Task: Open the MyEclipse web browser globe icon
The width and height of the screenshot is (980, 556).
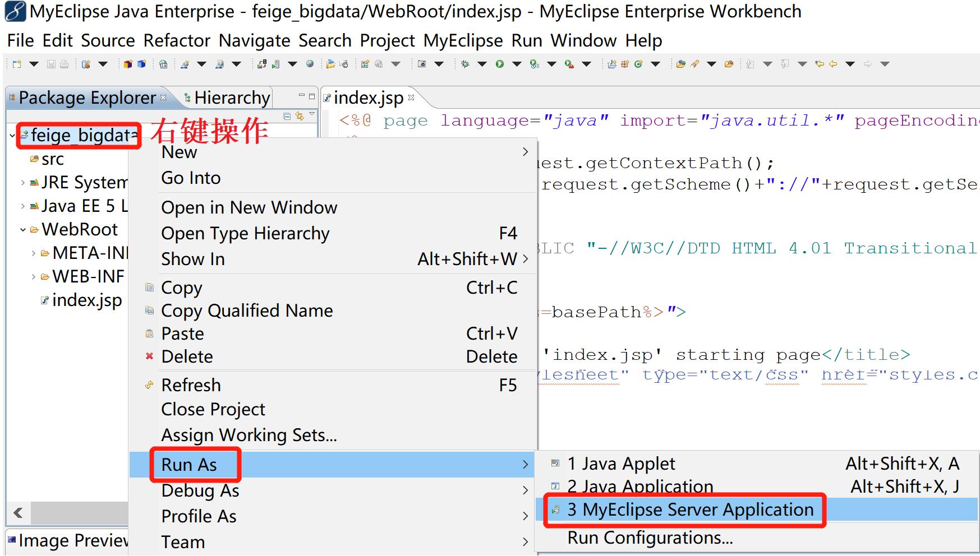Action: (x=310, y=64)
